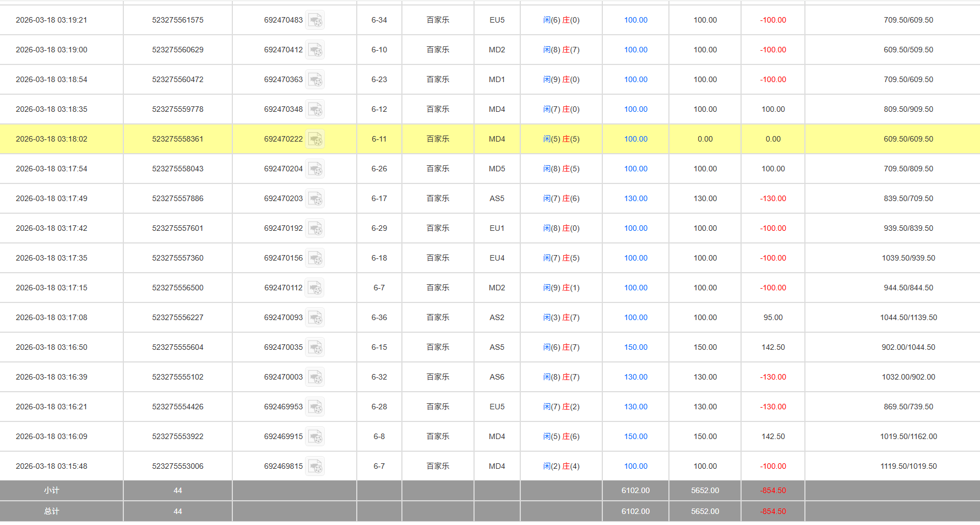Open replay icon beside 692470035
This screenshot has height=525, width=980.
[x=315, y=348]
